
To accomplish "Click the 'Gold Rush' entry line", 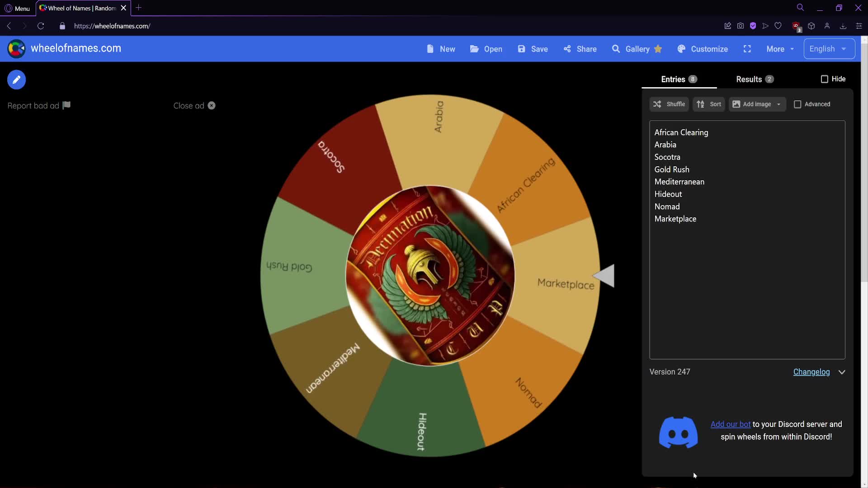I will point(672,169).
